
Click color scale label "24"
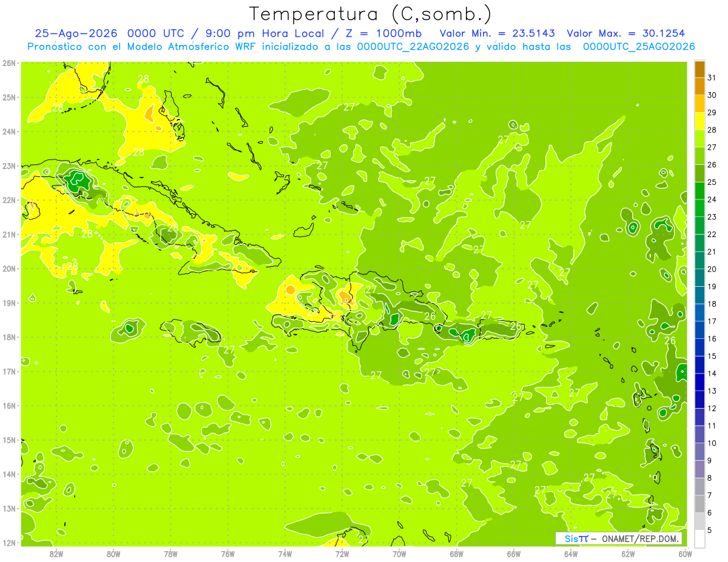712,199
